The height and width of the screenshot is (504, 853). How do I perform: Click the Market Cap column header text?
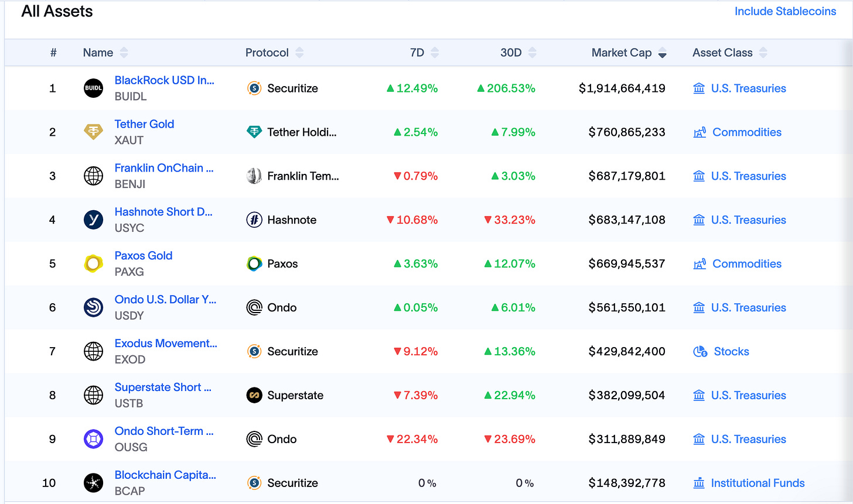[x=622, y=53]
